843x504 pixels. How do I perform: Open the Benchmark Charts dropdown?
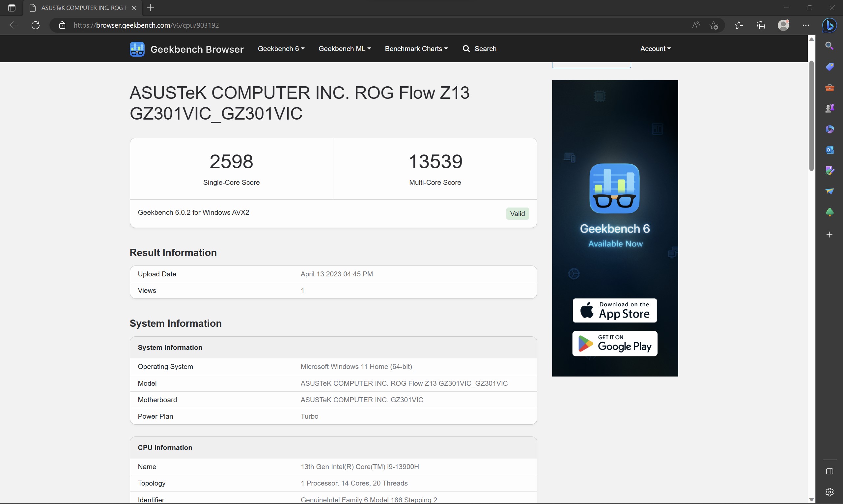click(x=416, y=48)
